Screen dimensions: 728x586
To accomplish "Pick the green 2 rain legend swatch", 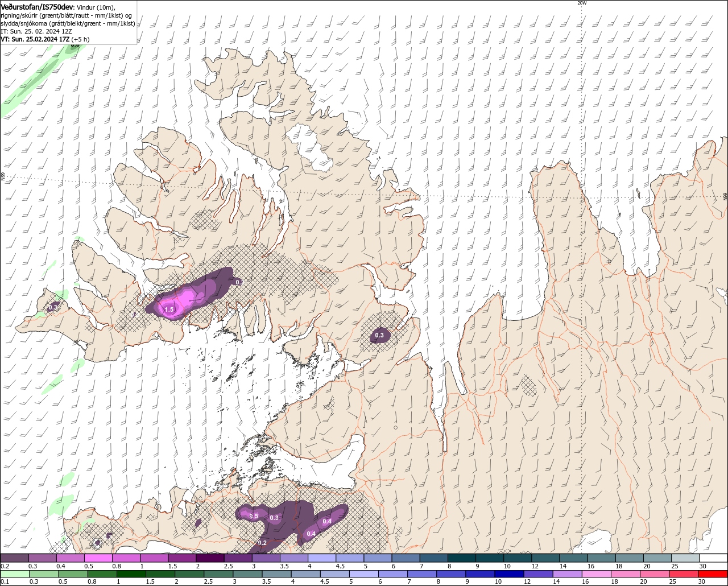I will click(189, 573).
